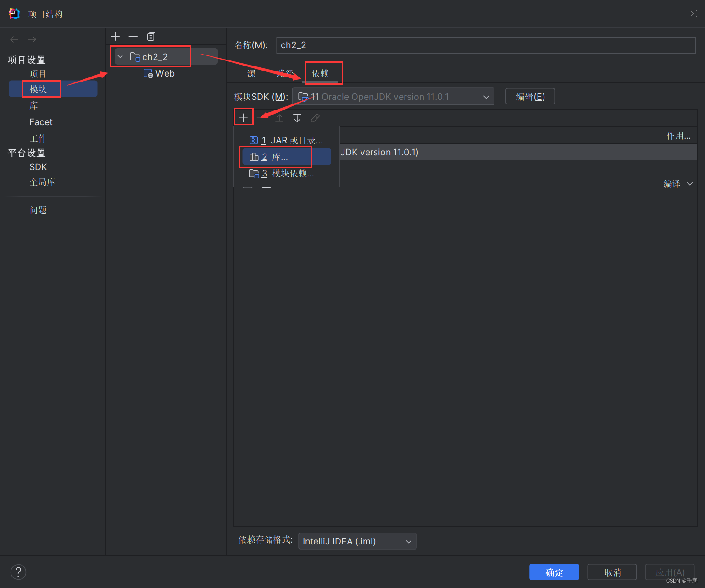The width and height of the screenshot is (705, 588).
Task: Close the 项目结构 dialog
Action: click(693, 14)
